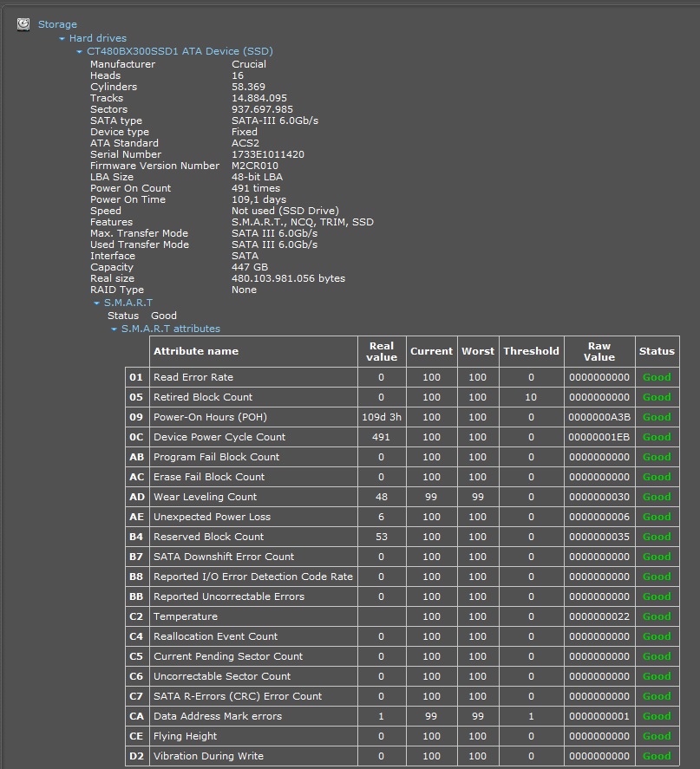Select Reallocation Event Count attribute

pyautogui.click(x=215, y=636)
